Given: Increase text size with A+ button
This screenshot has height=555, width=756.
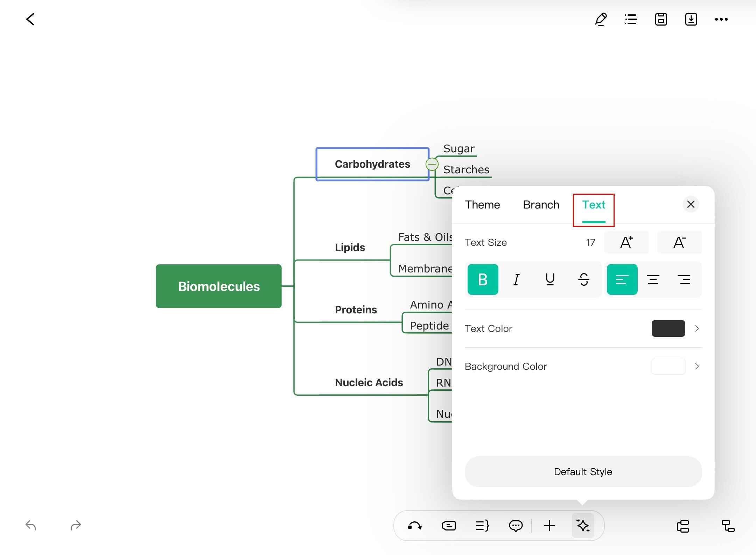Looking at the screenshot, I should point(626,242).
